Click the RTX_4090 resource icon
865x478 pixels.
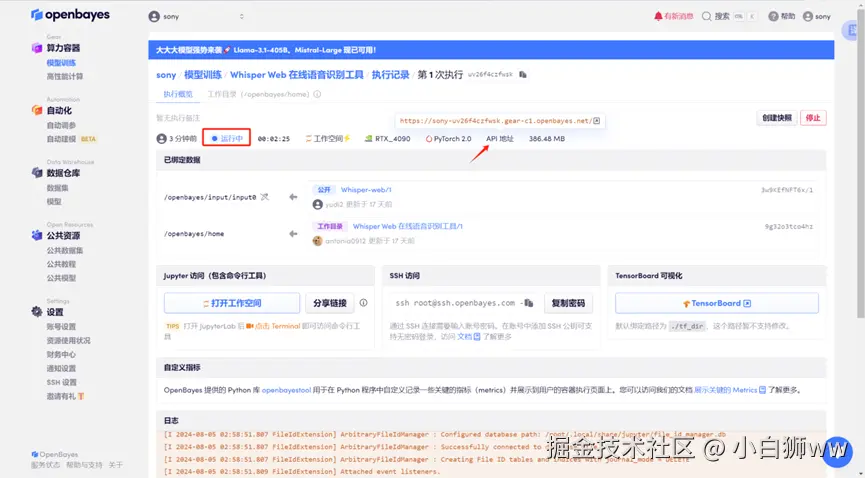369,139
